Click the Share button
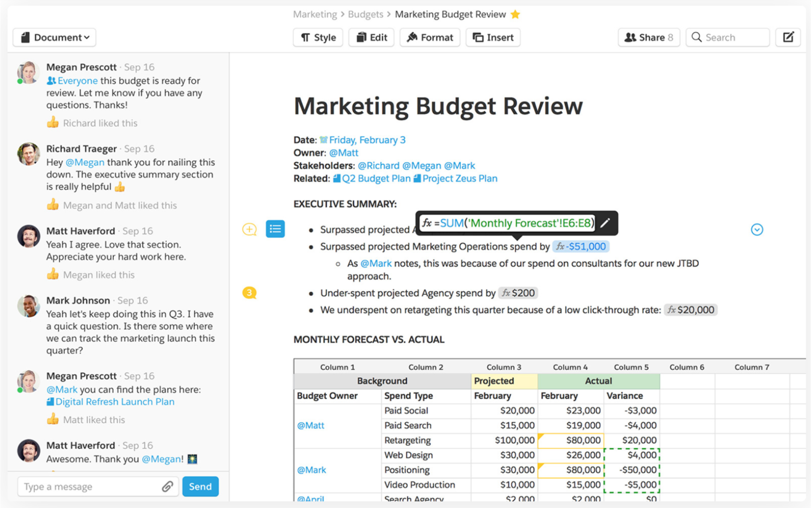The height and width of the screenshot is (508, 812). [649, 38]
